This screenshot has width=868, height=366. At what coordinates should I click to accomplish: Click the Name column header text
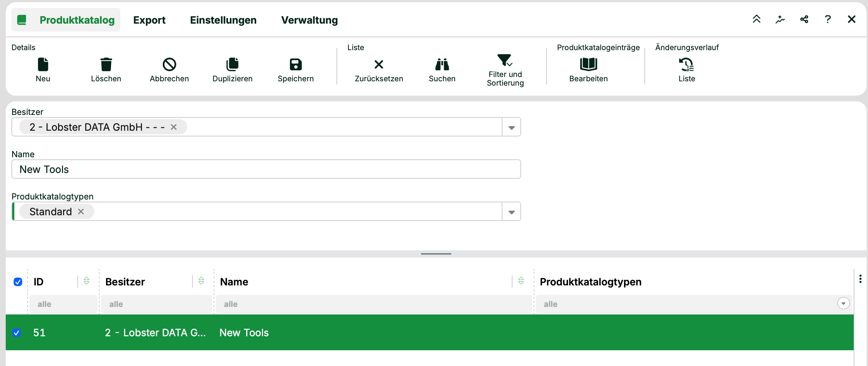234,282
